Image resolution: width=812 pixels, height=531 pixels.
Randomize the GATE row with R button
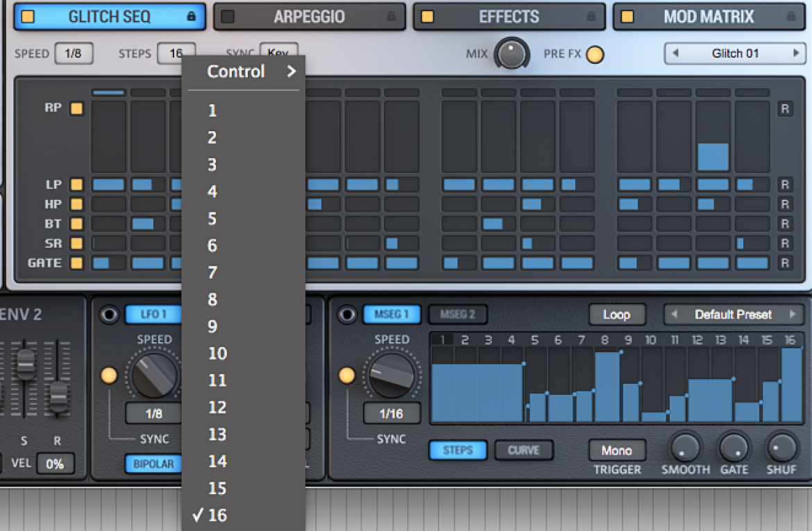point(785,263)
